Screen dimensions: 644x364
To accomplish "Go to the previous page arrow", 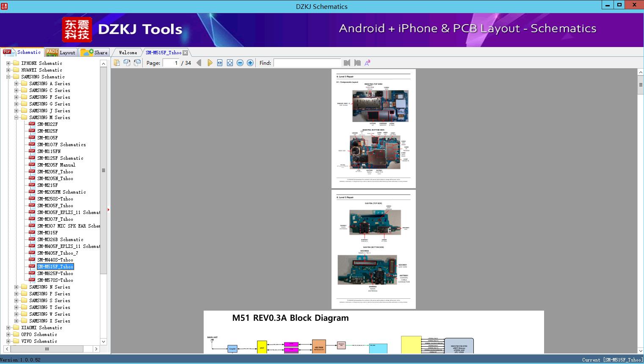I will pos(199,63).
